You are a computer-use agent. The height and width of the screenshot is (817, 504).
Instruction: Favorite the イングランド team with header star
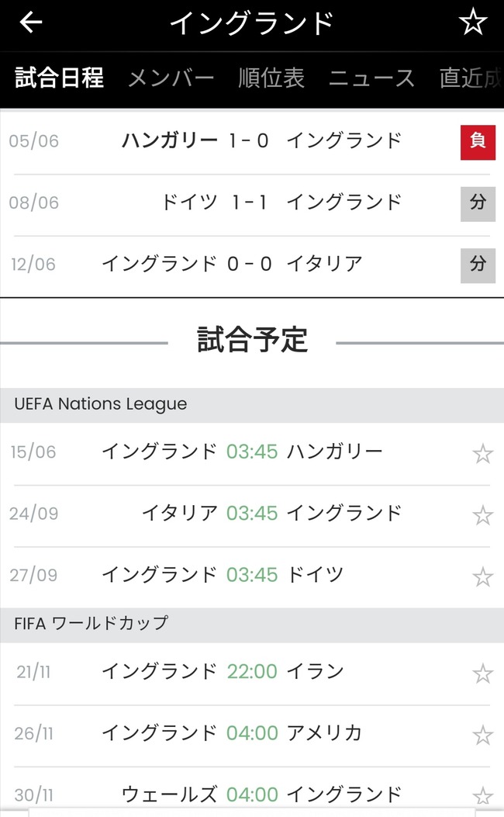[x=472, y=23]
